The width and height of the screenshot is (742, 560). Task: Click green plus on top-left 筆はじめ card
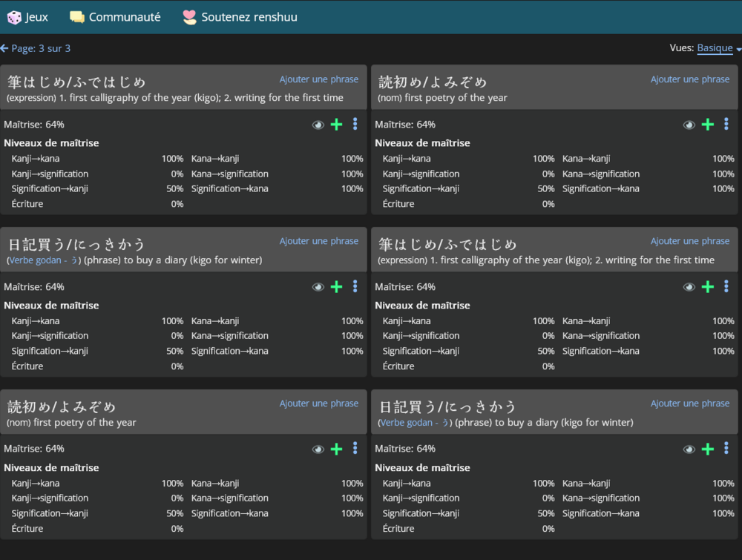336,125
